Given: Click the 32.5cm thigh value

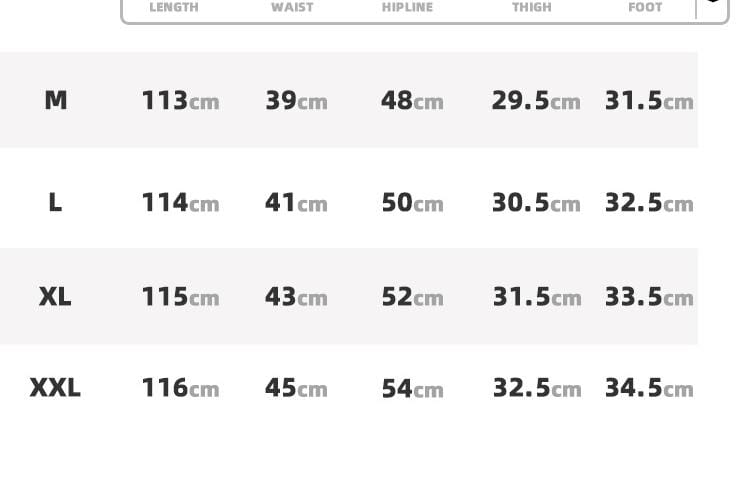Looking at the screenshot, I should pos(536,388).
